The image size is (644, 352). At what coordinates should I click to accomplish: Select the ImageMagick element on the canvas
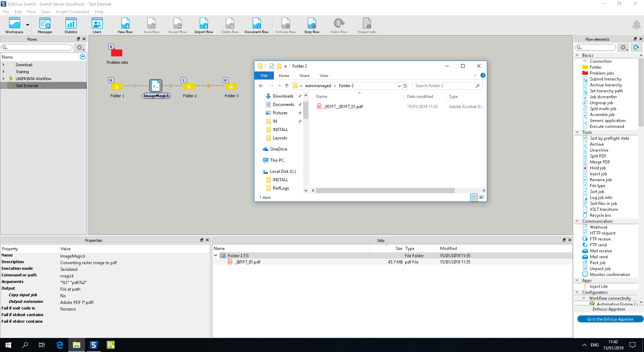pos(156,86)
